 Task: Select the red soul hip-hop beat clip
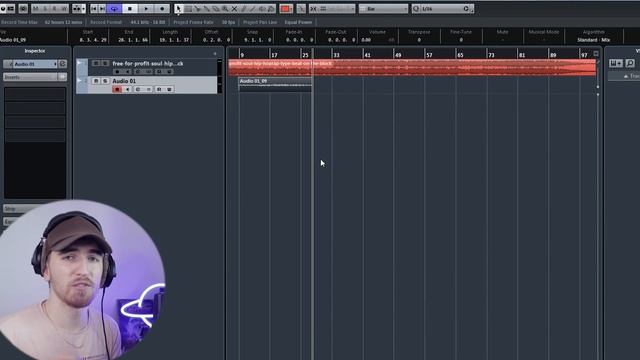click(412, 67)
